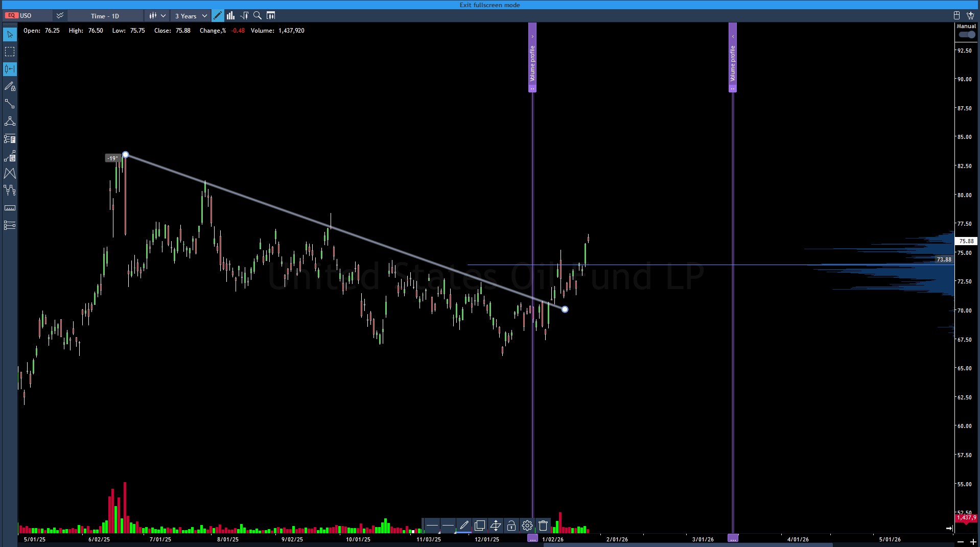
Task: Click the USO symbol input field
Action: pos(34,16)
